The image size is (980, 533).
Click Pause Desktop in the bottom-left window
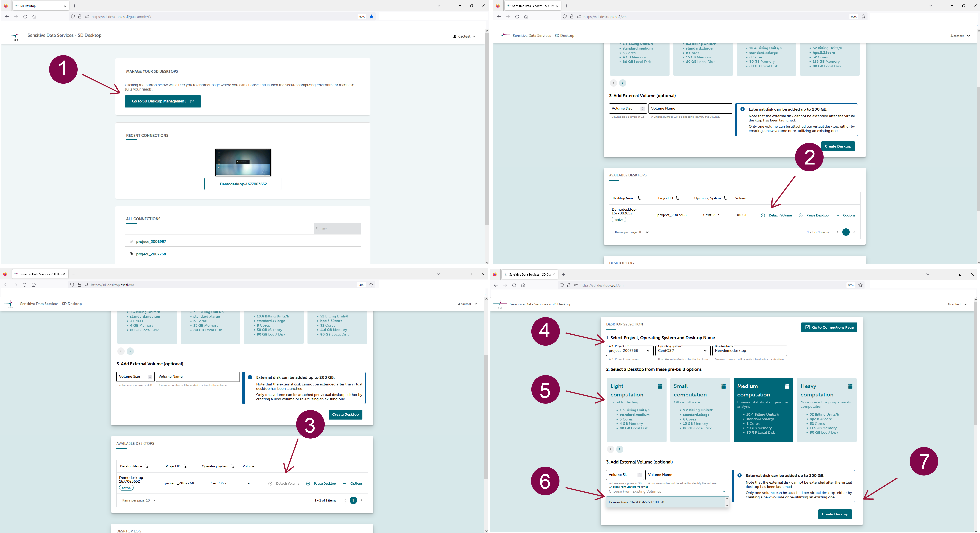[321, 484]
